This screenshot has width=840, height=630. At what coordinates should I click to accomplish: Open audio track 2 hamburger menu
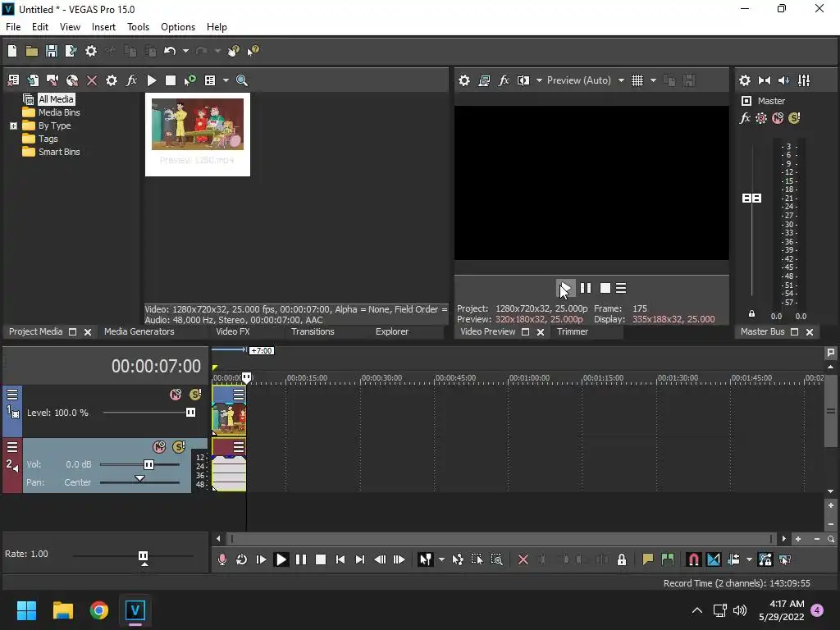(x=12, y=447)
